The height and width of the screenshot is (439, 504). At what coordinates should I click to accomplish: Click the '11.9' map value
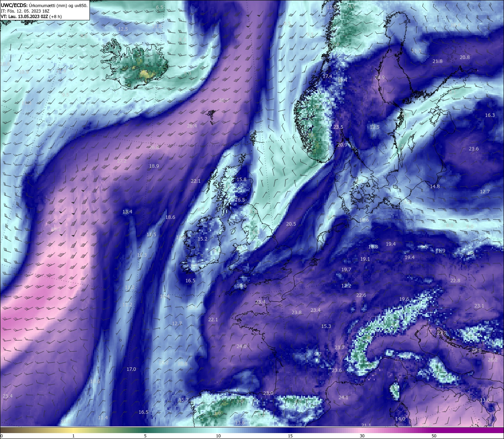coord(440,251)
